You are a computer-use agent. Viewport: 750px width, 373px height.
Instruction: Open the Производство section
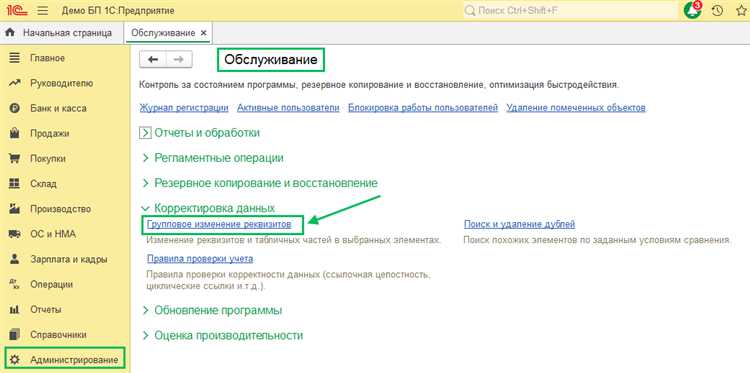pyautogui.click(x=60, y=209)
